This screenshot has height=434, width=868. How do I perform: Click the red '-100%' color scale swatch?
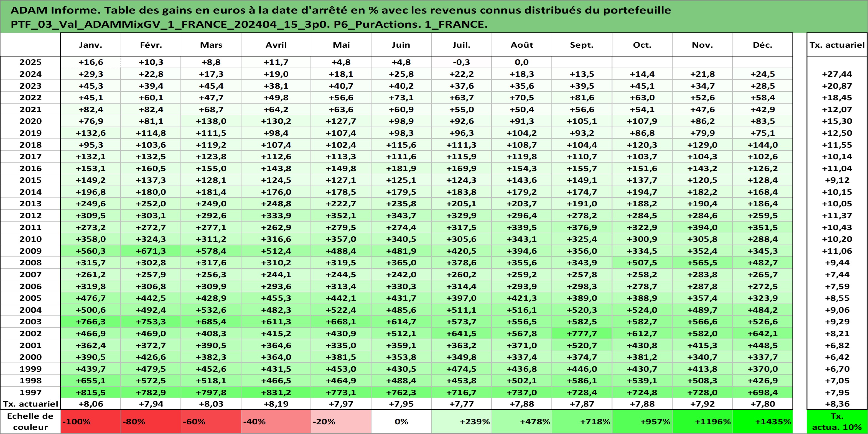[91, 422]
